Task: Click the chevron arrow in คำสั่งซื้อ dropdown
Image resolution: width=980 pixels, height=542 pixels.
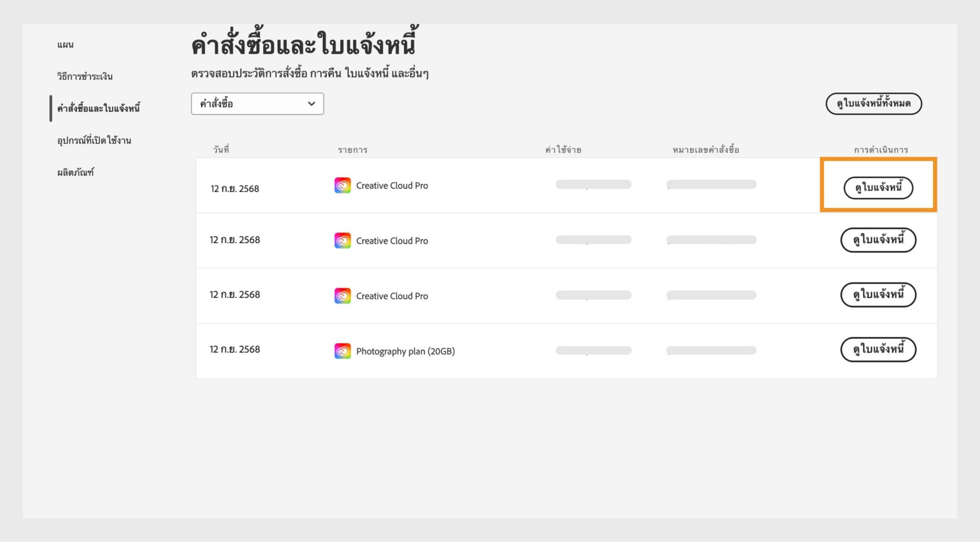Action: [x=311, y=104]
